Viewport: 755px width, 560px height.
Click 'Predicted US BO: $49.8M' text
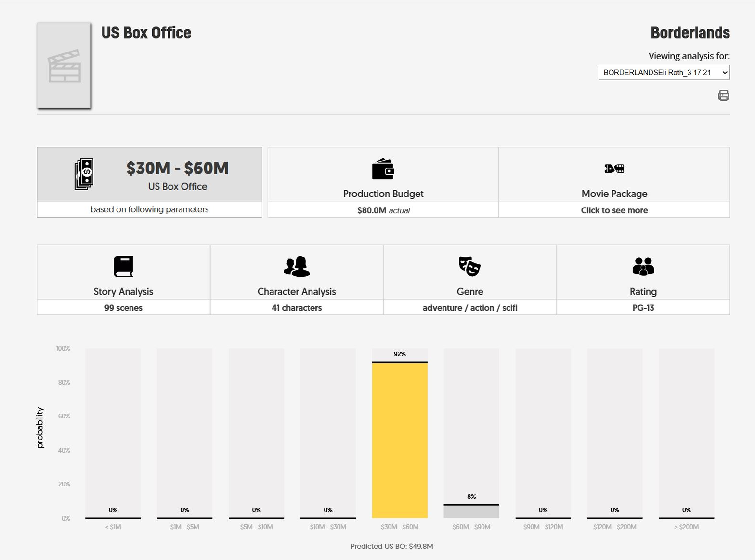point(392,546)
